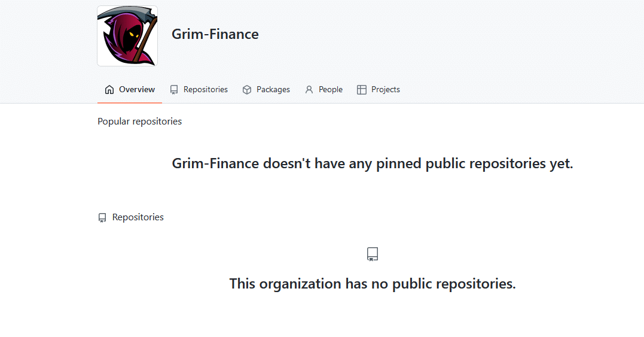Click the house icon on the Overview tab
The image size is (644, 337).
(109, 90)
